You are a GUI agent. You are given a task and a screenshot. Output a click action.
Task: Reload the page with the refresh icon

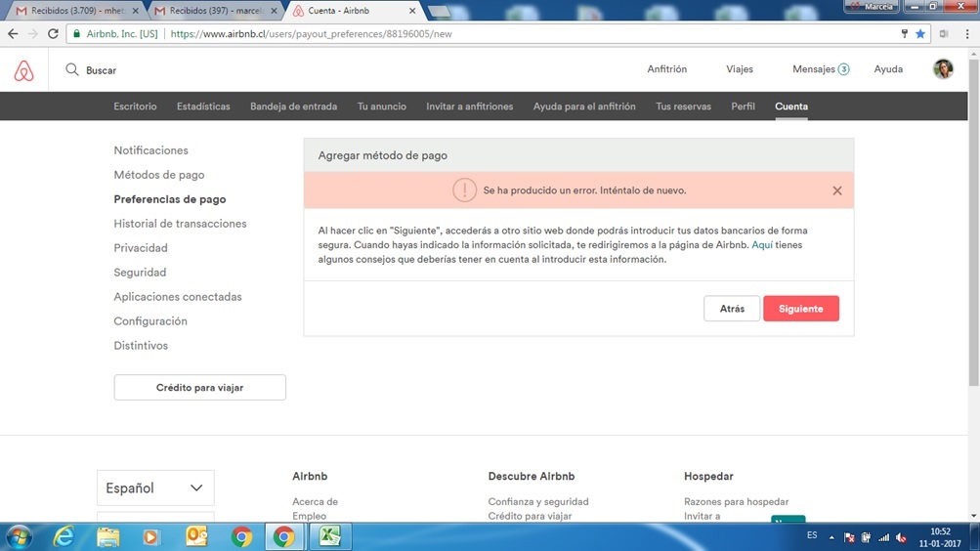53,34
